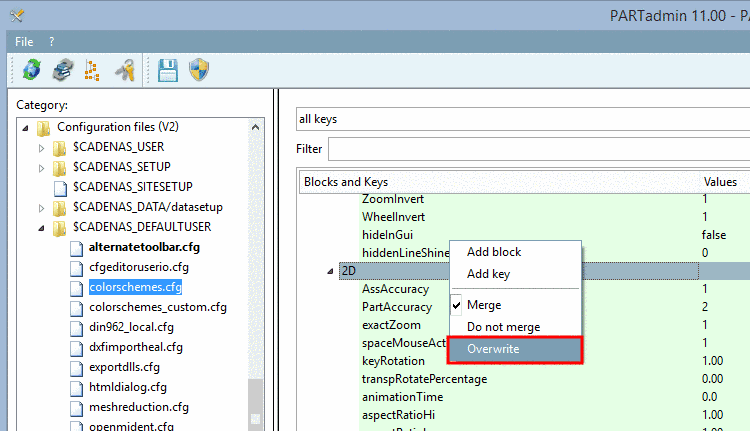Click the dxfimportheal.cfg file icon

(76, 348)
